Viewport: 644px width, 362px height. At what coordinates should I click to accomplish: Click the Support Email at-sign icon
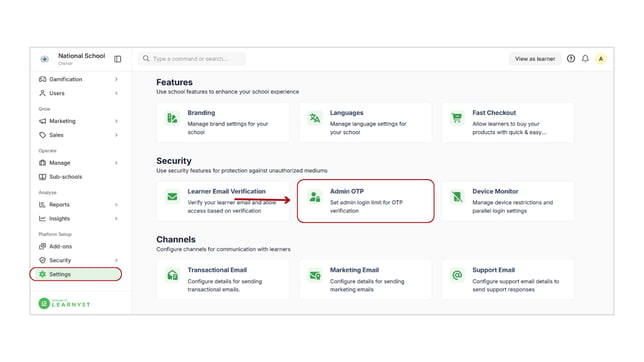pyautogui.click(x=457, y=275)
